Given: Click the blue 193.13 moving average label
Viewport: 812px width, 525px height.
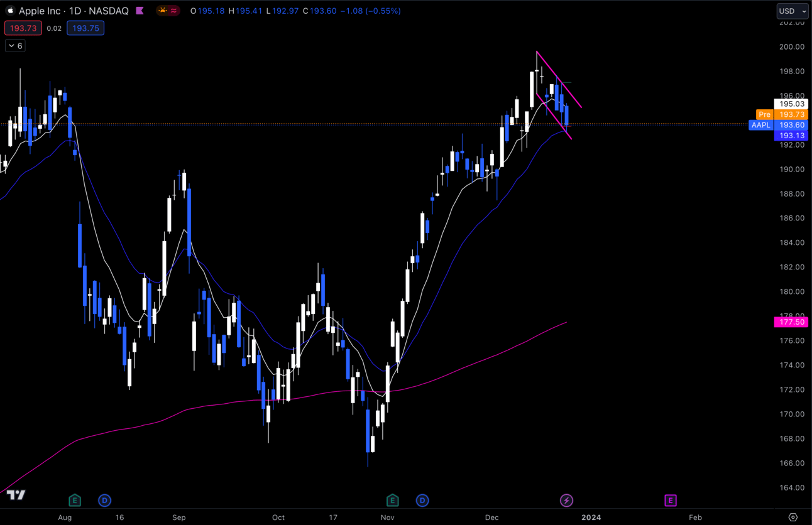Looking at the screenshot, I should point(791,136).
